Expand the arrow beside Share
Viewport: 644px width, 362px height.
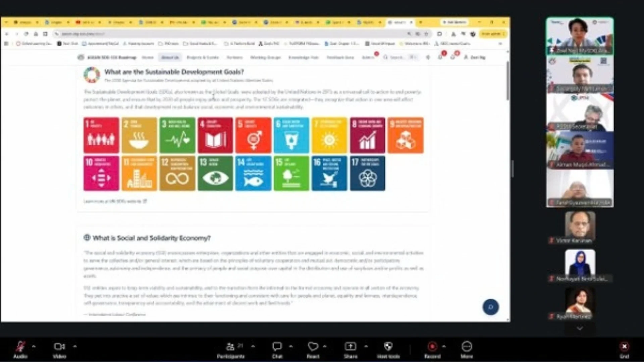[366, 346]
